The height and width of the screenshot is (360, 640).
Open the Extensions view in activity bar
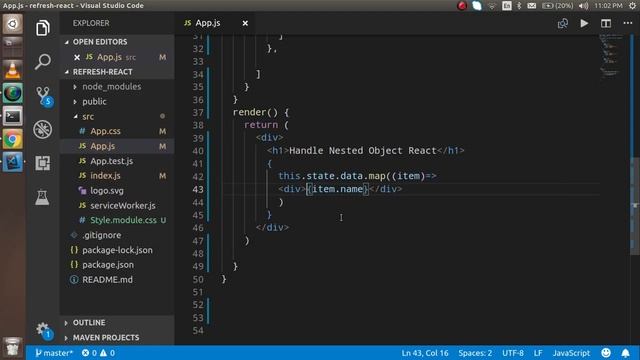click(42, 163)
